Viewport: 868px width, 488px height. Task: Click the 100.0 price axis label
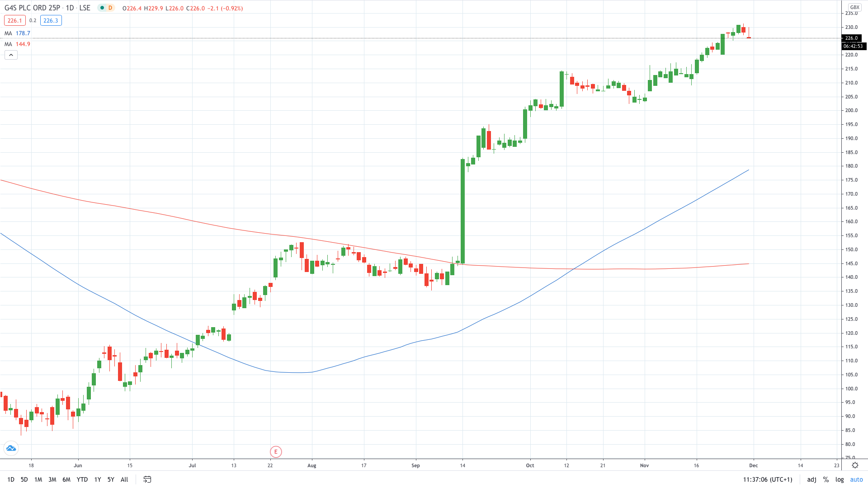tap(852, 389)
